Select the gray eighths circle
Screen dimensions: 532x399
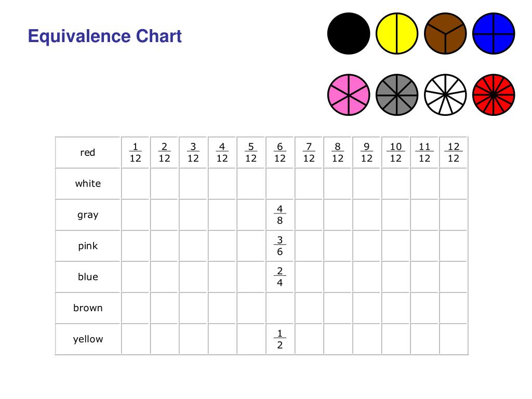(396, 95)
